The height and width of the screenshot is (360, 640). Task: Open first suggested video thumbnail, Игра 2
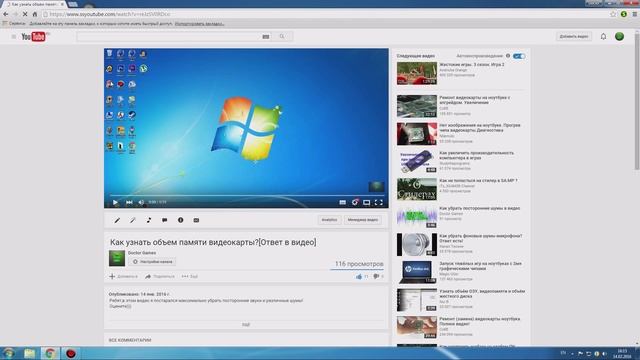tap(417, 73)
